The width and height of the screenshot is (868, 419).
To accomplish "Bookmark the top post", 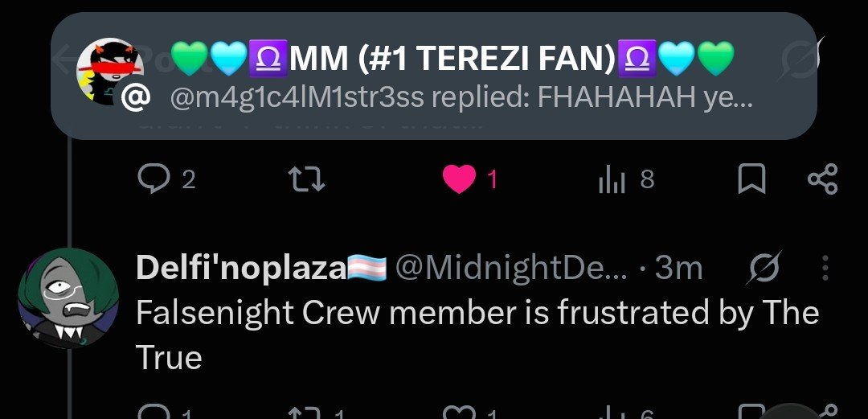I will point(751,179).
